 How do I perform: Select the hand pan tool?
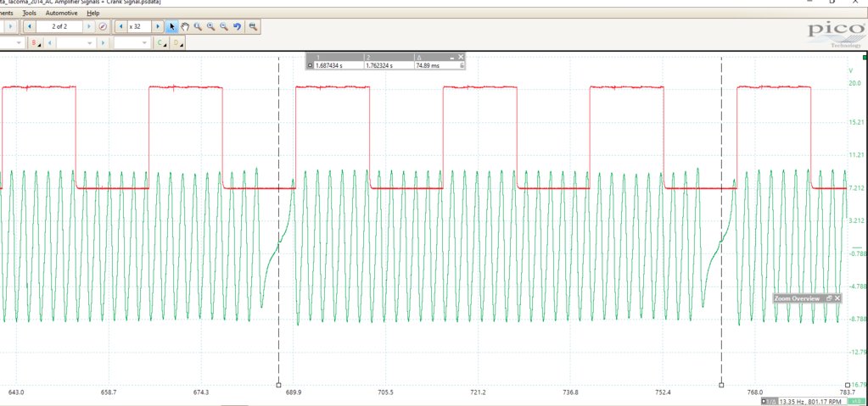coord(185,26)
